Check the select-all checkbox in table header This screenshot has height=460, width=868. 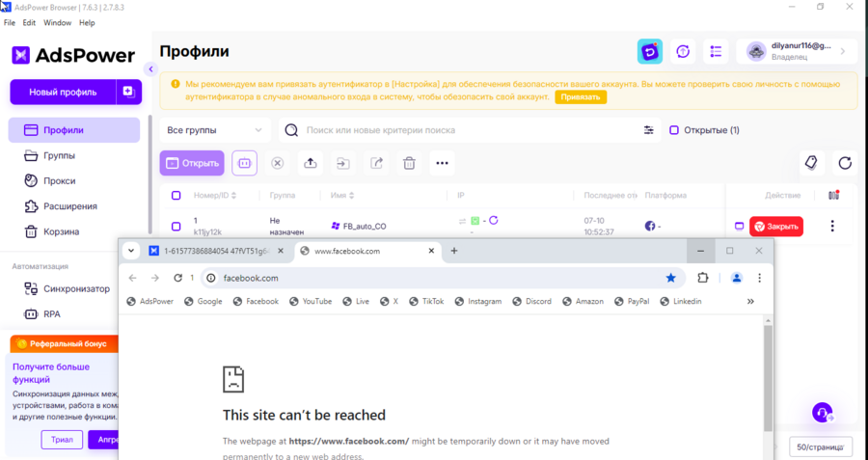pyautogui.click(x=176, y=196)
